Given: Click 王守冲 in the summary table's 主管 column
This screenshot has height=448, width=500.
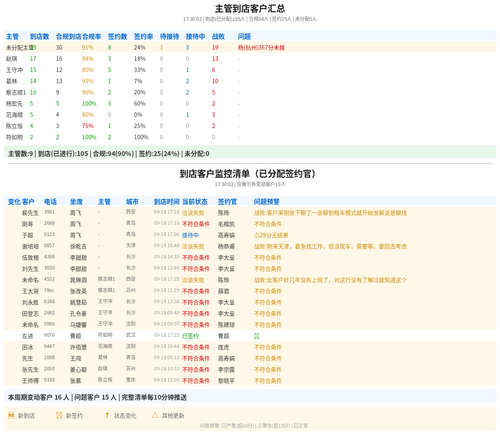Looking at the screenshot, I should coord(14,70).
